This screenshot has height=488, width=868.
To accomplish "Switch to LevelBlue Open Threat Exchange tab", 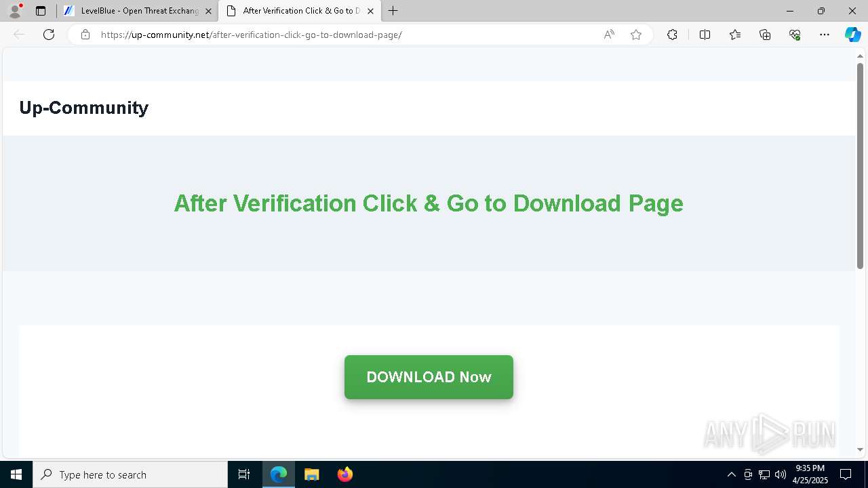I will [x=136, y=11].
